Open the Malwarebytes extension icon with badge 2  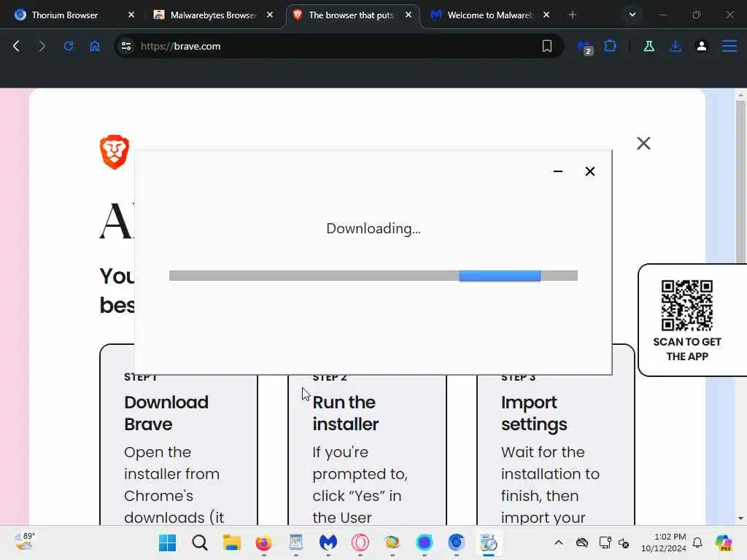click(585, 47)
